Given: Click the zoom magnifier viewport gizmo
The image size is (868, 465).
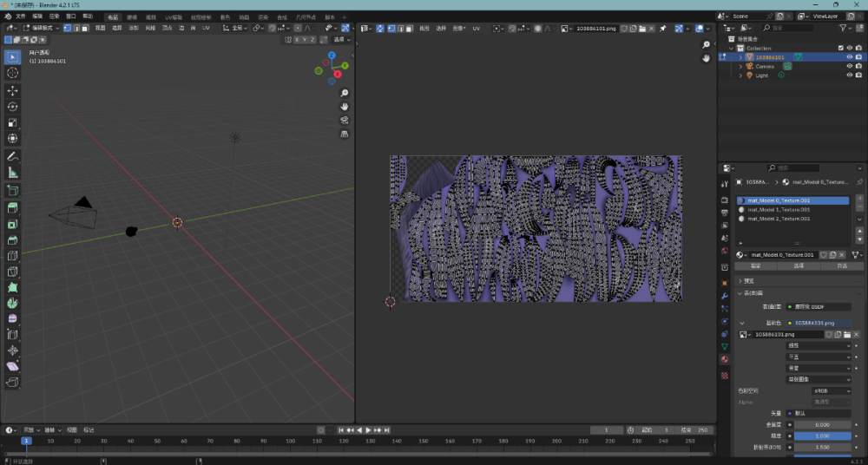Looking at the screenshot, I should pyautogui.click(x=345, y=93).
